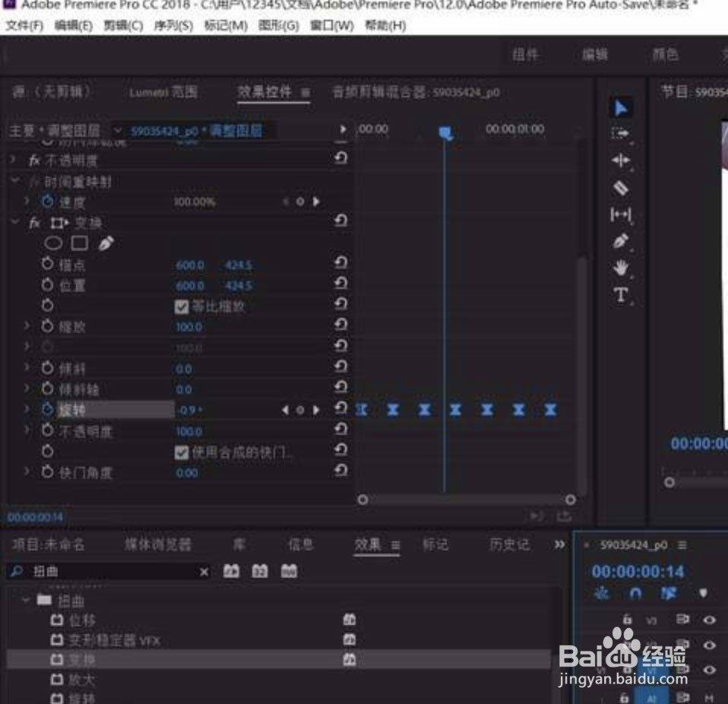Switch to the 组件 workspace
The height and width of the screenshot is (704, 728).
tap(525, 55)
